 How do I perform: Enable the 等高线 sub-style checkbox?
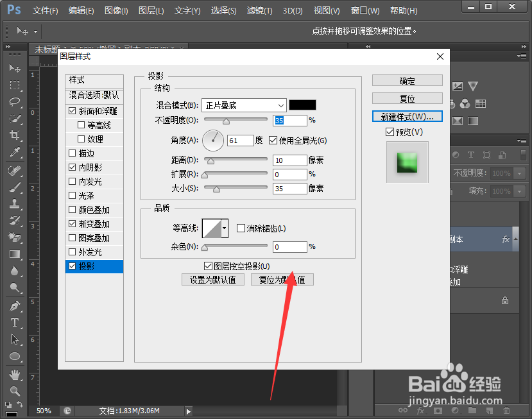coord(81,125)
